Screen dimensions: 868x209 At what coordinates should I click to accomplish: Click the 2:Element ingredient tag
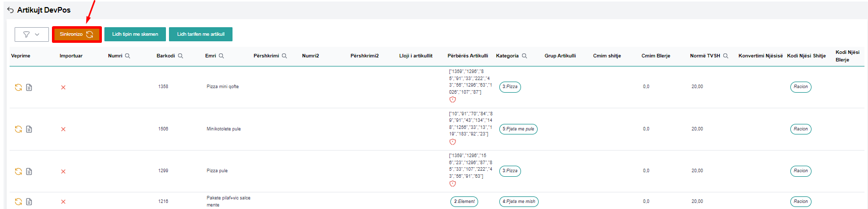[x=464, y=201]
